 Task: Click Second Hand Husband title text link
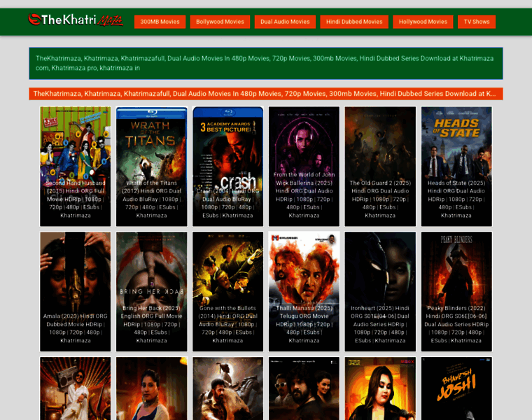(x=76, y=199)
